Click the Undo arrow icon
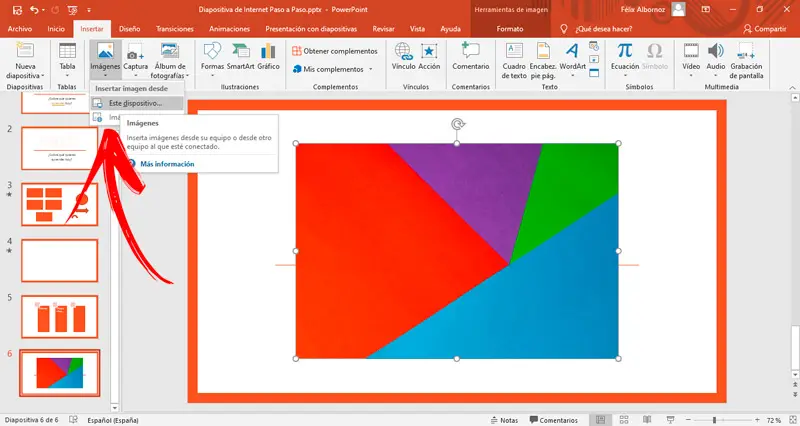800x426 pixels. click(34, 10)
